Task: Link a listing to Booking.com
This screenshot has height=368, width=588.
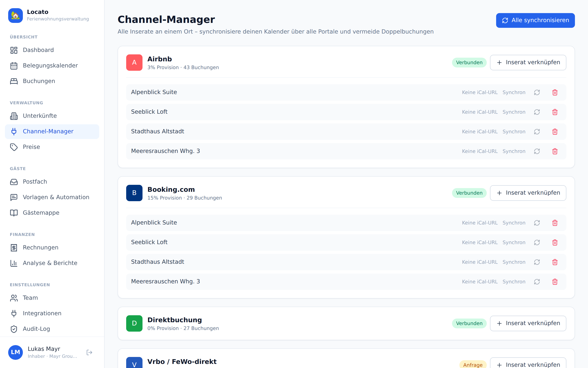Action: [528, 193]
